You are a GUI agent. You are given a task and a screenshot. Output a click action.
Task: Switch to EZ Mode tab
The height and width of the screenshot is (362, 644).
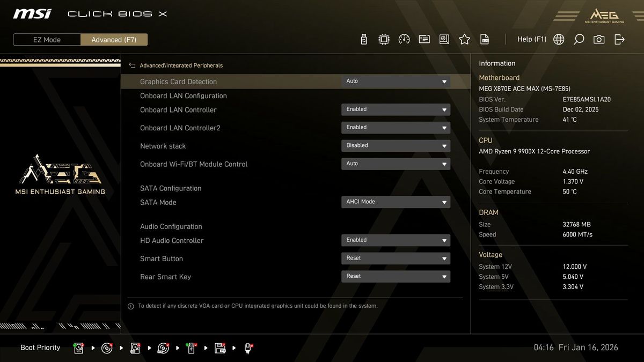(x=47, y=40)
